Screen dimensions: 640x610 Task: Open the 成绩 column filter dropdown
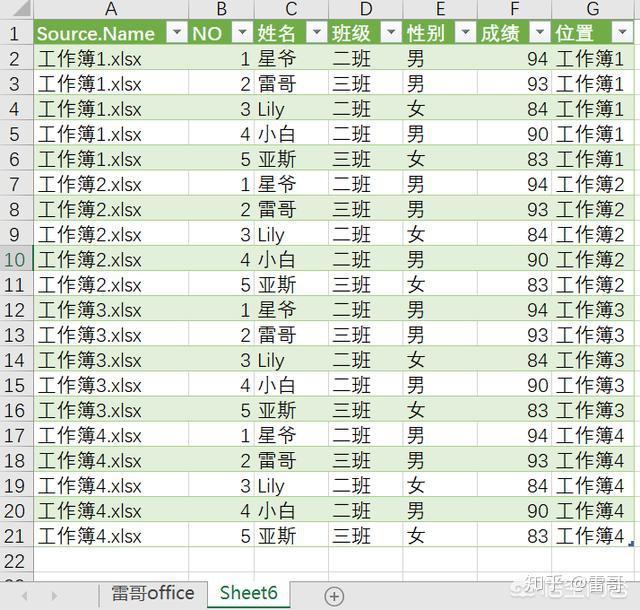click(x=539, y=32)
